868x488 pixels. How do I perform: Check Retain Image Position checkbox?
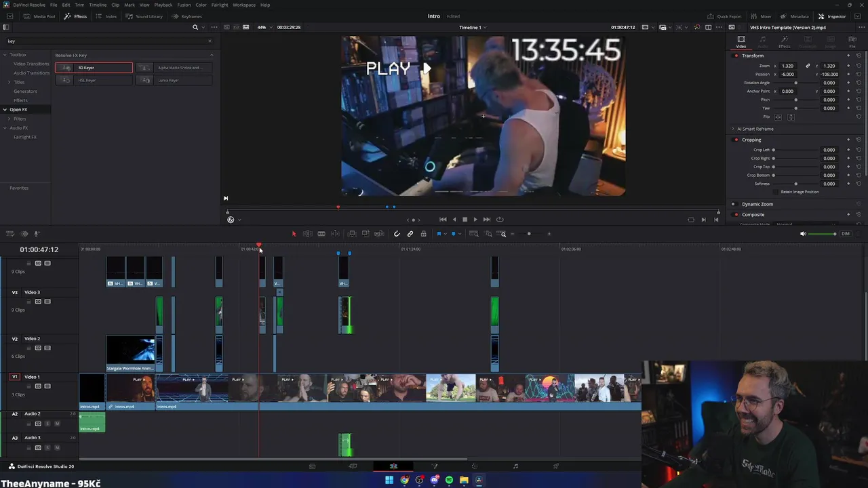tap(776, 192)
